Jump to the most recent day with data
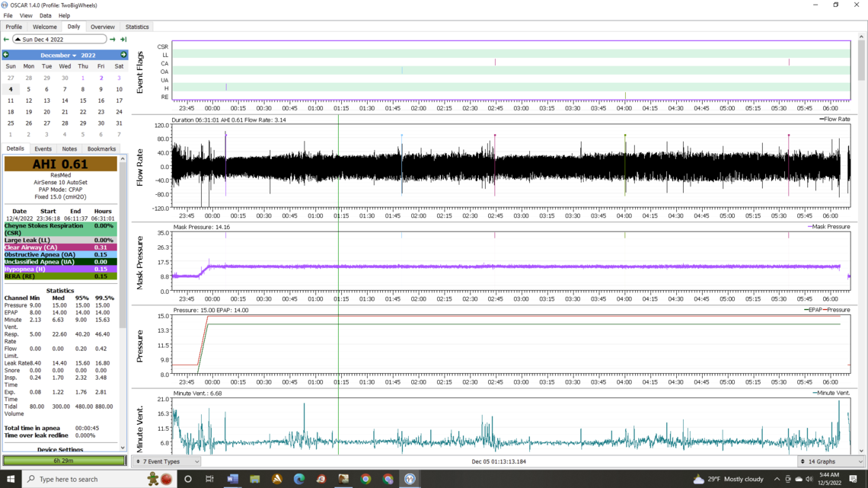Image resolution: width=868 pixels, height=488 pixels. tap(123, 40)
